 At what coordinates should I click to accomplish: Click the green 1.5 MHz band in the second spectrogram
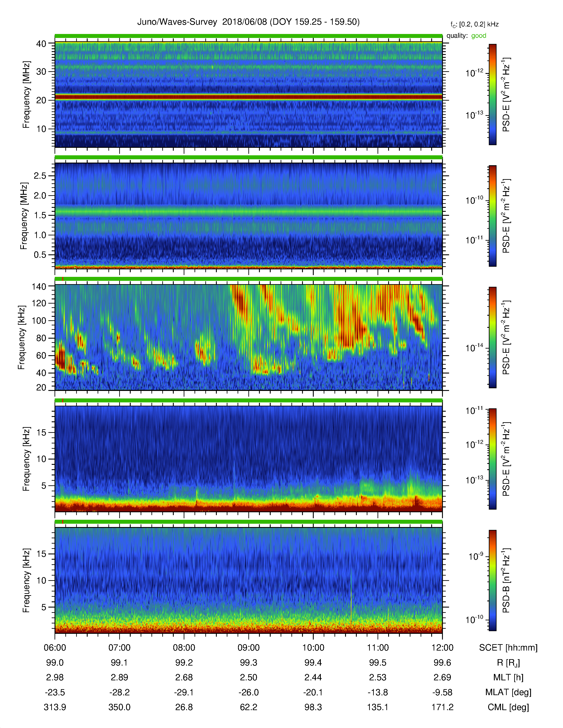(248, 211)
